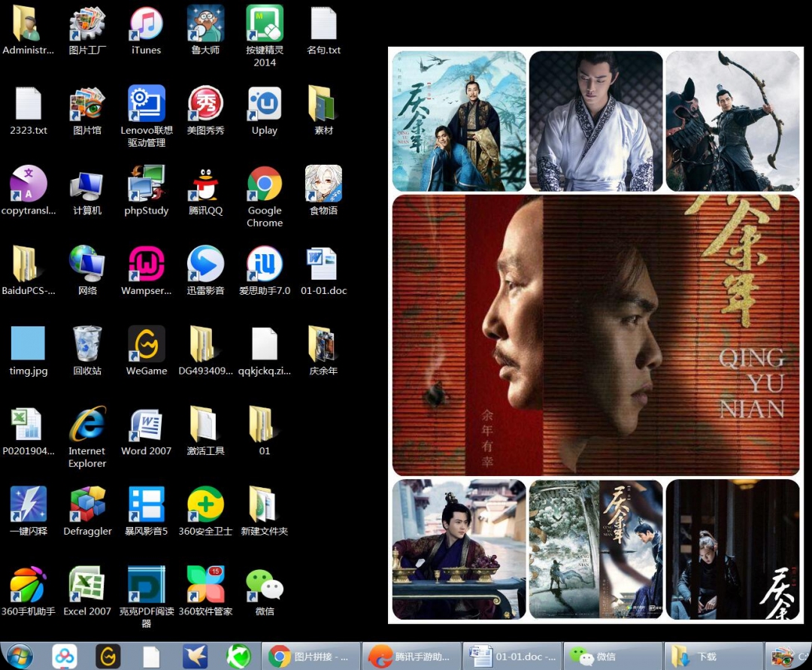Switch to the 下载 folder taskbar window
The image size is (812, 670).
click(x=713, y=656)
